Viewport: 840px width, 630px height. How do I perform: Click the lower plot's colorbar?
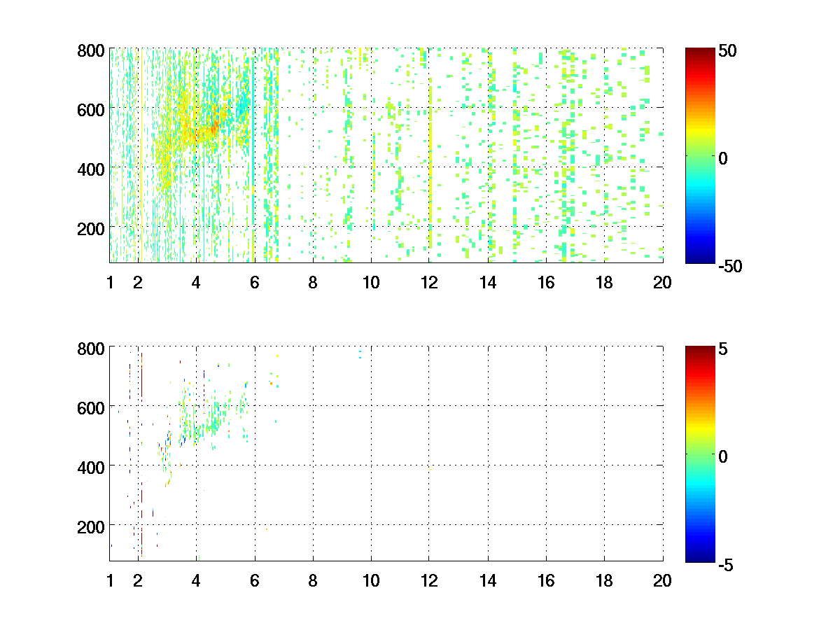[x=700, y=454]
